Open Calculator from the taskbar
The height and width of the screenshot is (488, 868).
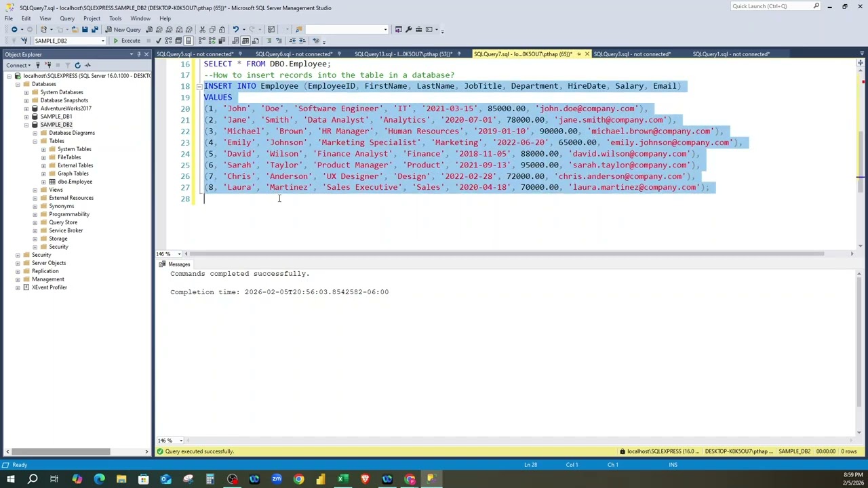pyautogui.click(x=210, y=480)
